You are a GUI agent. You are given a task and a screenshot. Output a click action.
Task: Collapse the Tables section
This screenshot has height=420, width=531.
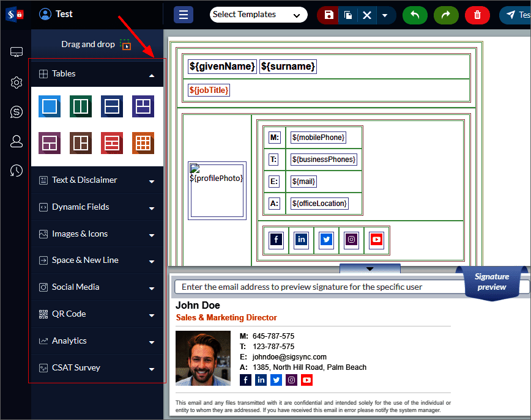pos(97,74)
